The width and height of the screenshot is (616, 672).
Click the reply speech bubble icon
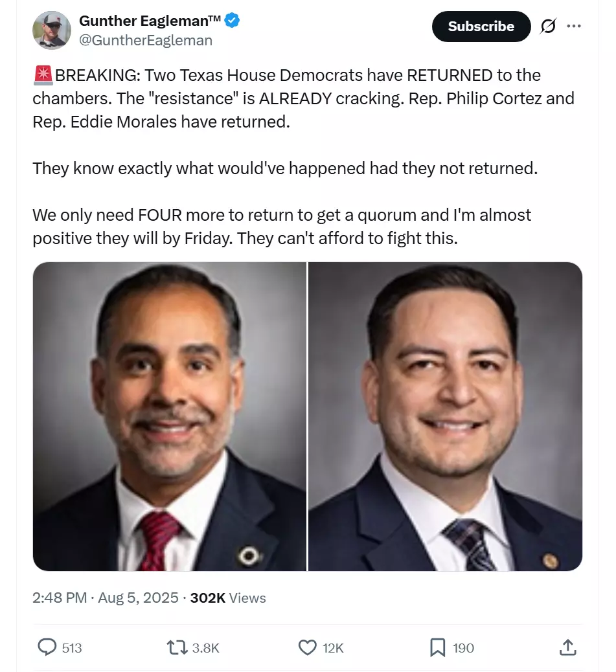click(x=47, y=647)
